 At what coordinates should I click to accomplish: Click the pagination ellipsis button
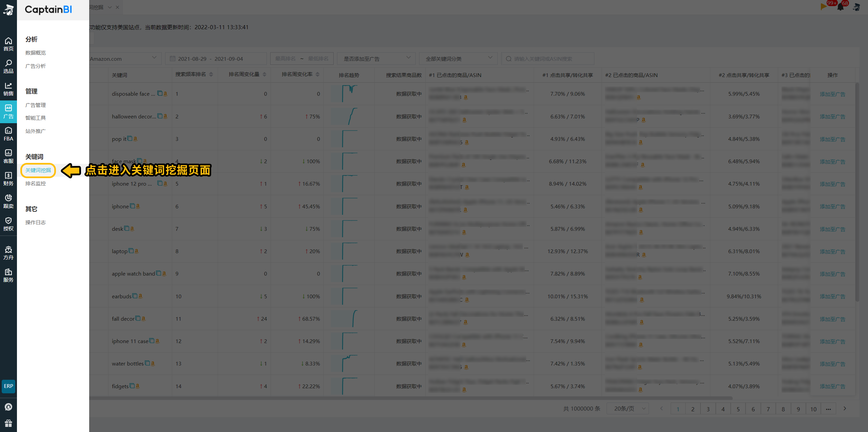pyautogui.click(x=828, y=409)
